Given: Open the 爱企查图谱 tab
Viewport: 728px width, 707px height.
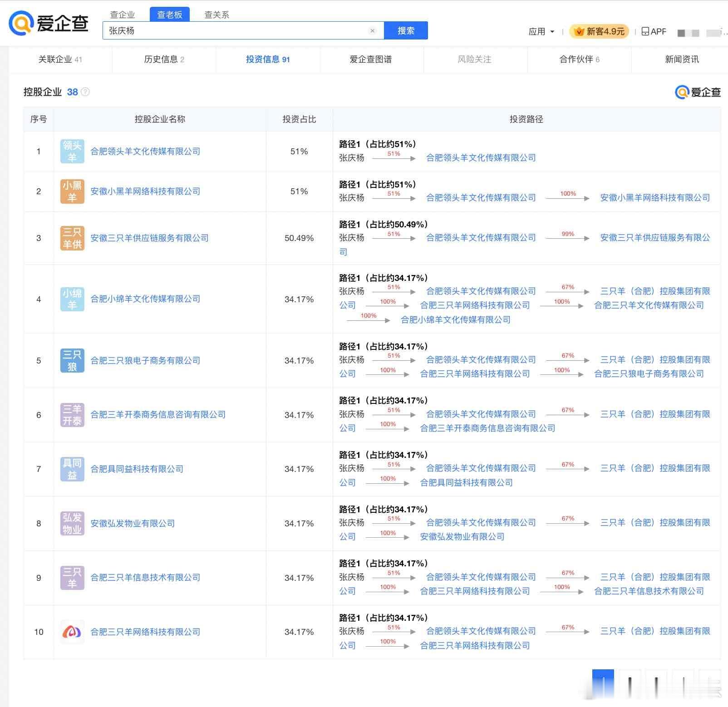Looking at the screenshot, I should 371,59.
